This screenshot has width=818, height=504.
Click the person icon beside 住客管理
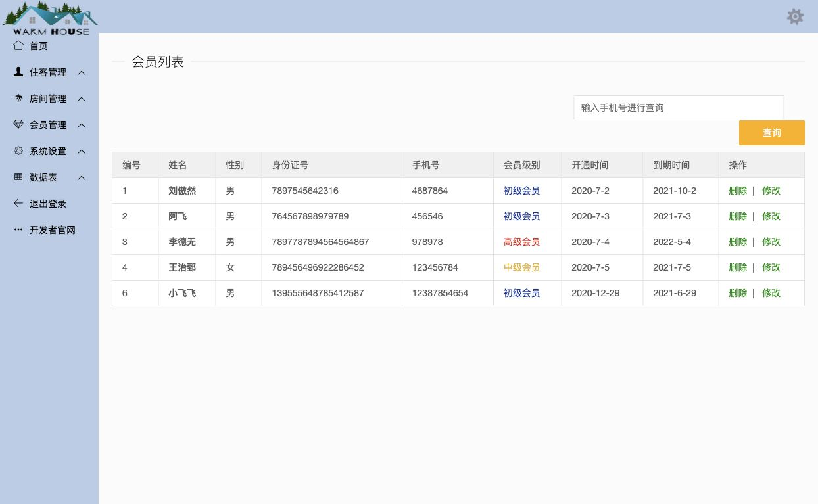click(x=18, y=72)
